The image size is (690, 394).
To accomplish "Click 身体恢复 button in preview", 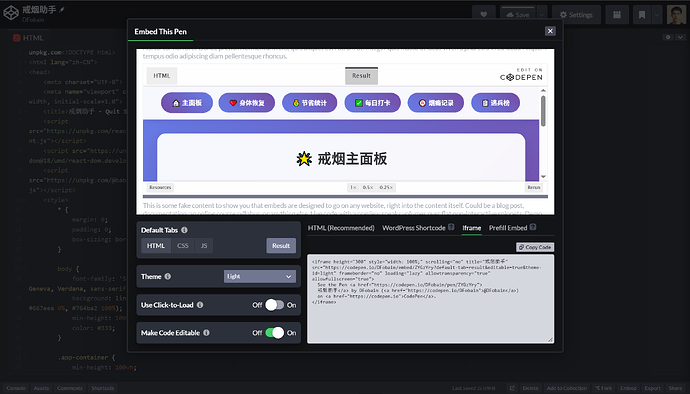I will tap(247, 103).
